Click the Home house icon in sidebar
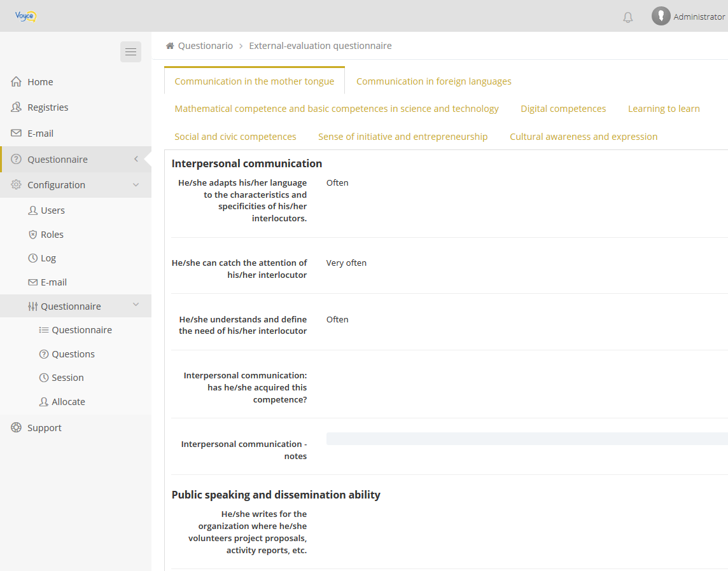Screen dimensions: 728x571 [17, 81]
